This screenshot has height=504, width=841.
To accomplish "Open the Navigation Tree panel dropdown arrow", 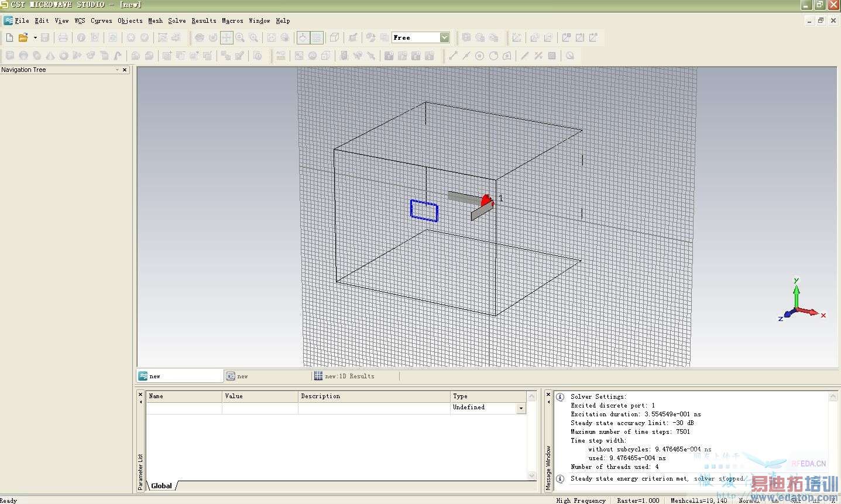I will click(x=117, y=70).
